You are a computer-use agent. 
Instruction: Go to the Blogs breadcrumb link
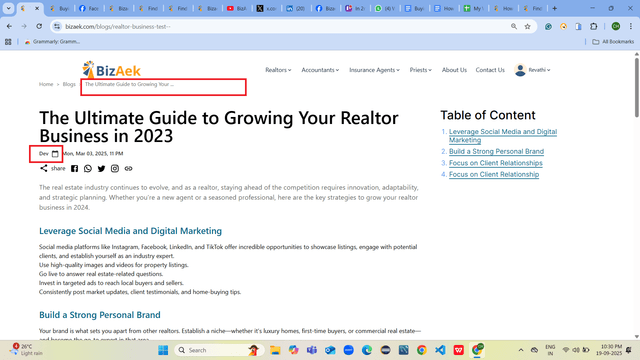click(x=69, y=84)
